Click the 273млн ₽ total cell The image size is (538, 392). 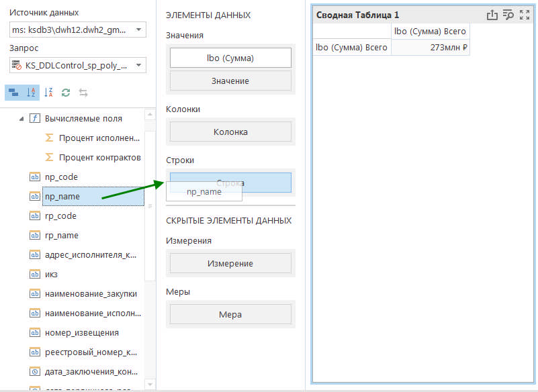(x=431, y=48)
